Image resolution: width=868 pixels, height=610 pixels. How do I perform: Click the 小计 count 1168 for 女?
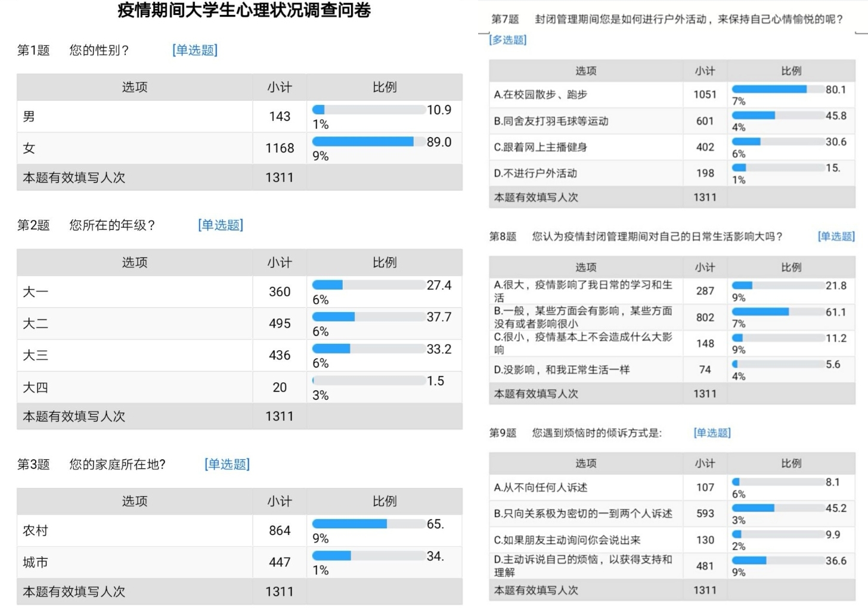(280, 148)
